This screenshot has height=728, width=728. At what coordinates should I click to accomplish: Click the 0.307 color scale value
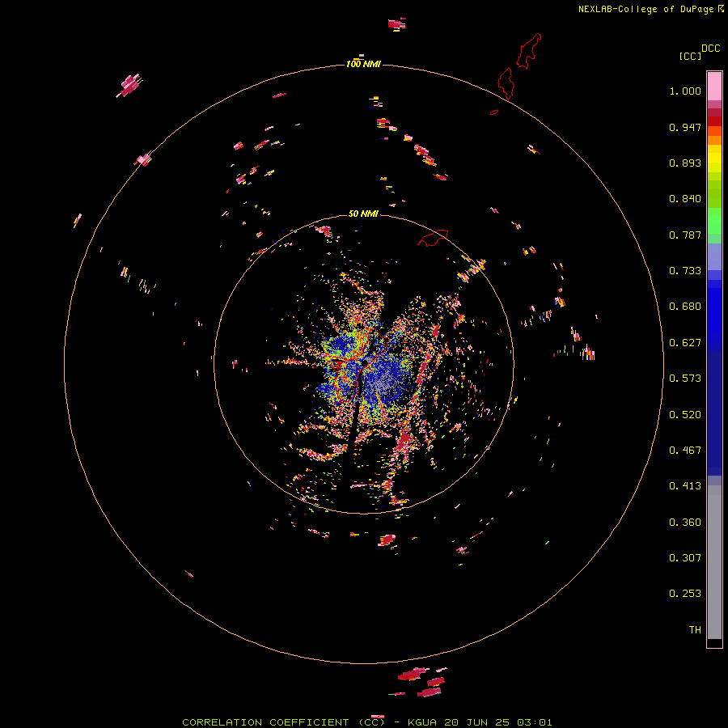click(x=685, y=558)
